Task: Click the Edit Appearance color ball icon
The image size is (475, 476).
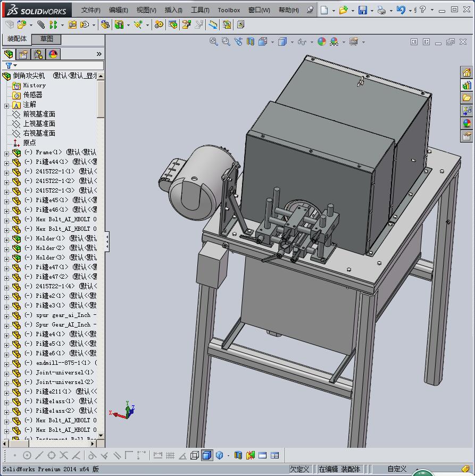Action: [322, 41]
